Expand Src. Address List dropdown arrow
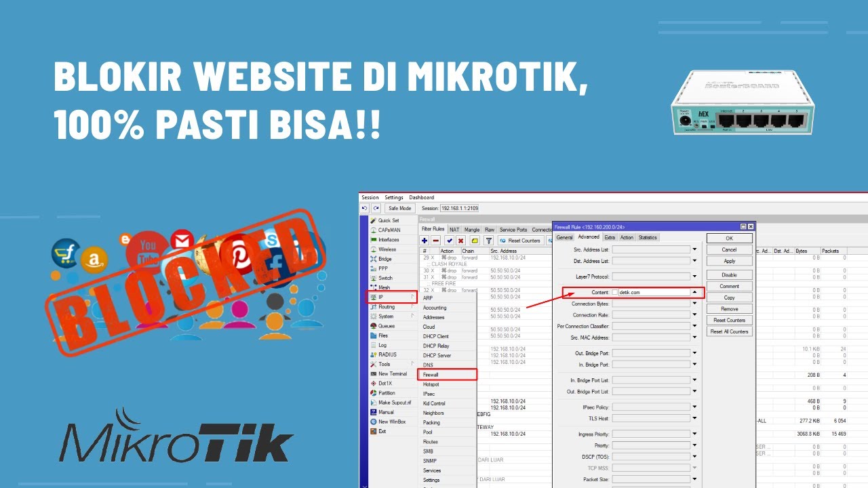The width and height of the screenshot is (868, 488). pos(694,249)
